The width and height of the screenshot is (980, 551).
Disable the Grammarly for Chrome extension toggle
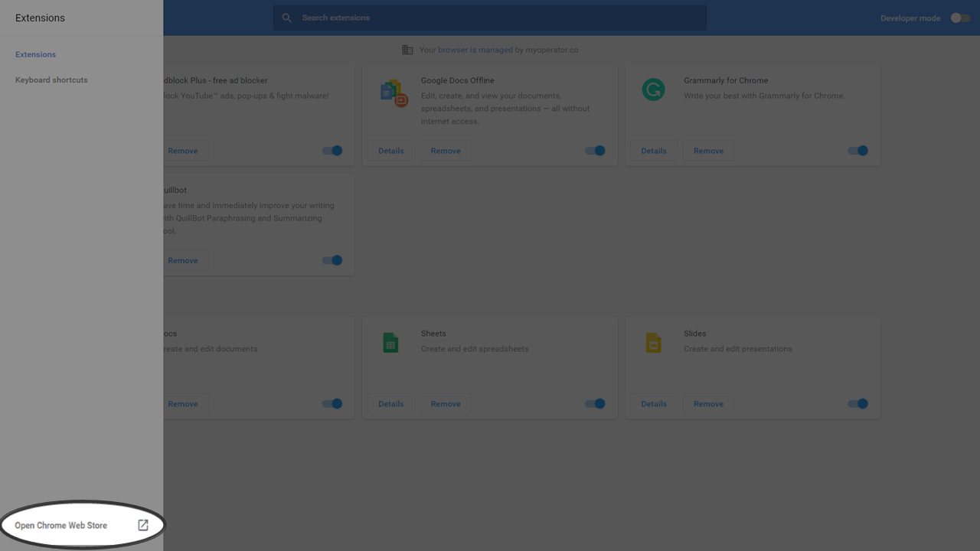point(857,151)
